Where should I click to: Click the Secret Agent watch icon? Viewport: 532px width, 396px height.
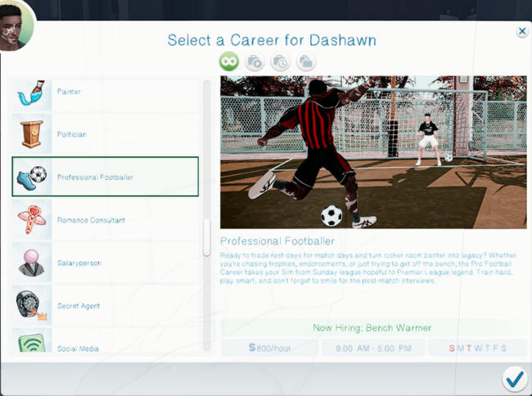pos(32,305)
